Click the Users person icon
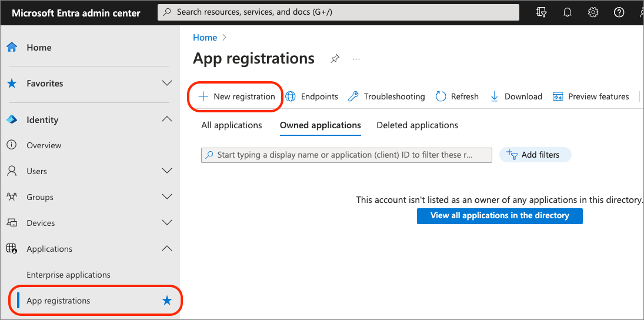 12,171
